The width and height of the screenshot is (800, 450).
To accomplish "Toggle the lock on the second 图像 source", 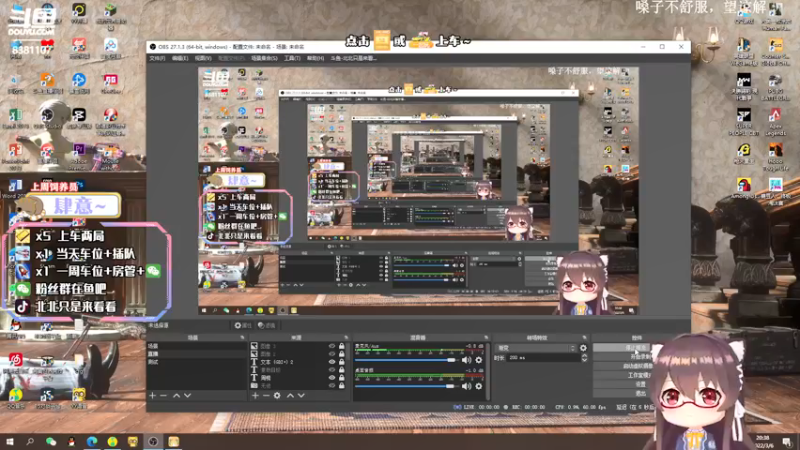I will (342, 354).
